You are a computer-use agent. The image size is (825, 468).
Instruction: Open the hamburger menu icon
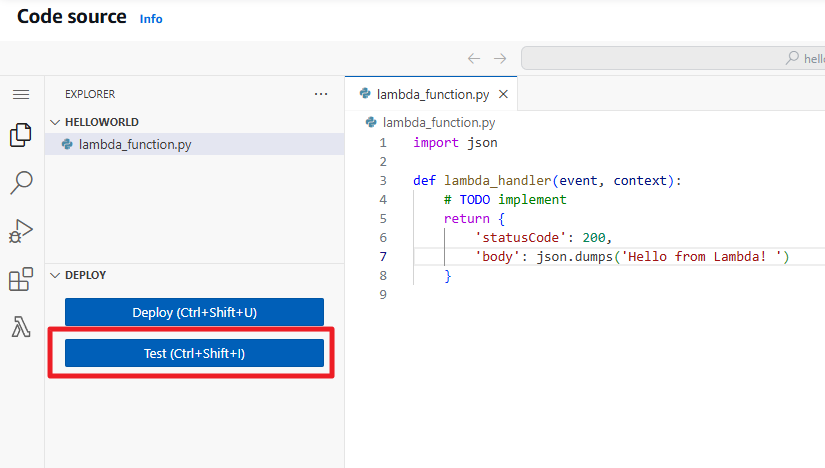21,94
